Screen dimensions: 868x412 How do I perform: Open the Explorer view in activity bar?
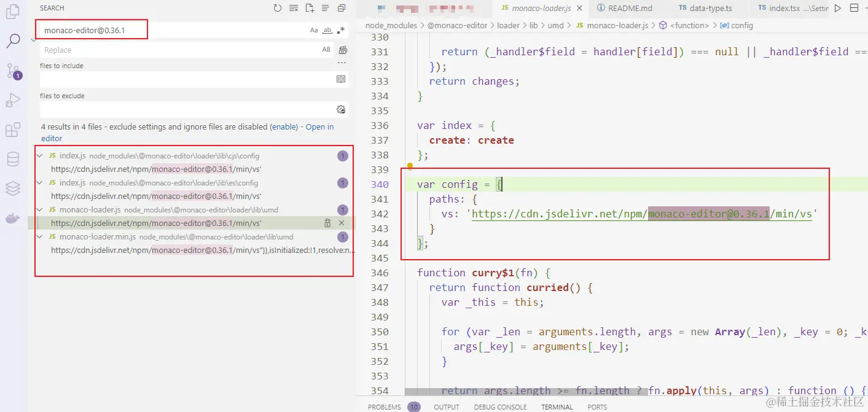(x=13, y=12)
